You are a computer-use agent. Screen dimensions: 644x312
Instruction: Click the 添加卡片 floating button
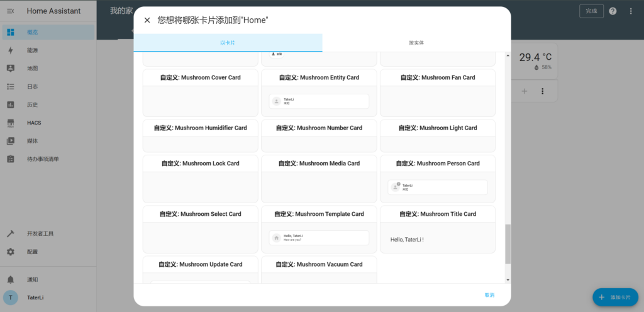coord(615,298)
